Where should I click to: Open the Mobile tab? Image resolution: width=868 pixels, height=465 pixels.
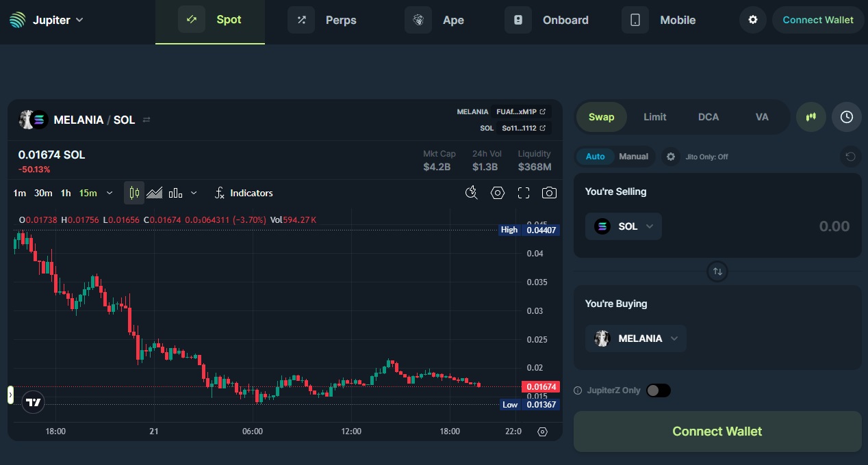pos(659,20)
